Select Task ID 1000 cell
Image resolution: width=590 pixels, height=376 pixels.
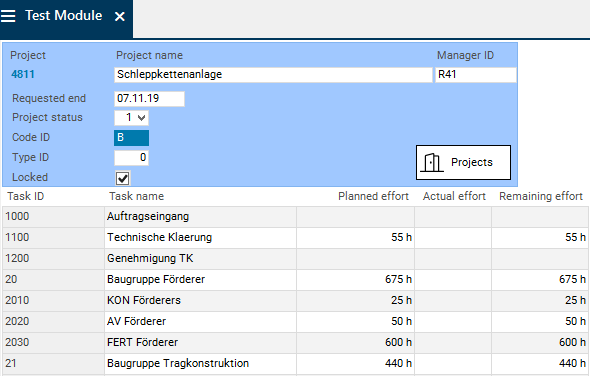coord(53,217)
